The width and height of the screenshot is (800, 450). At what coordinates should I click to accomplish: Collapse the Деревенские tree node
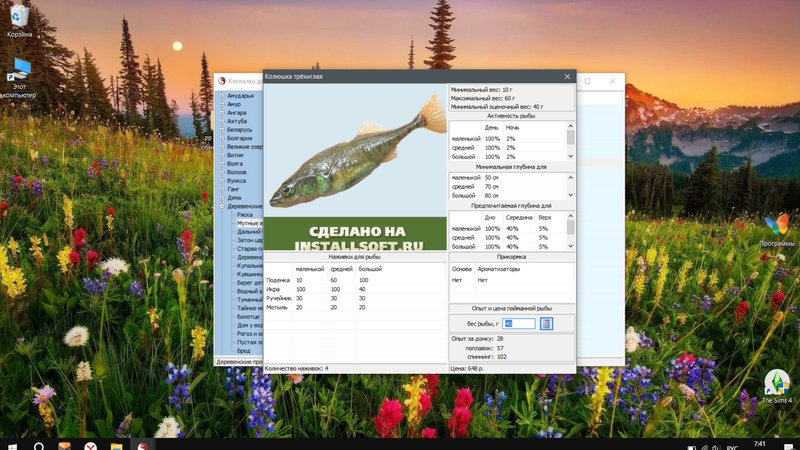tap(221, 205)
